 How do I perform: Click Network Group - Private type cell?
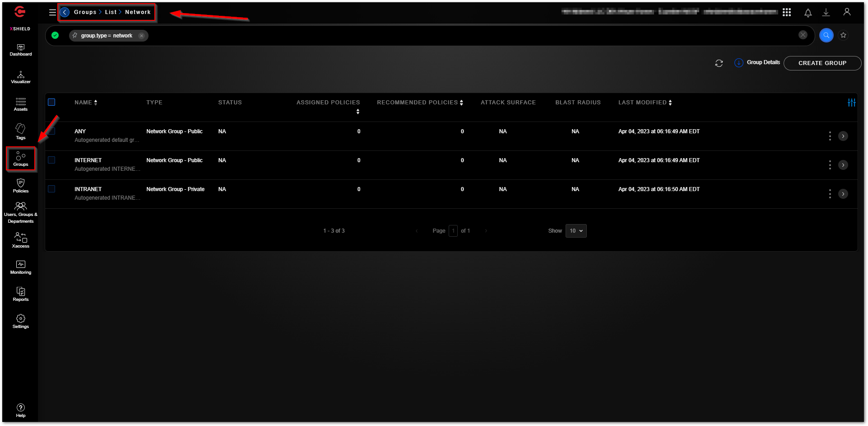(175, 189)
